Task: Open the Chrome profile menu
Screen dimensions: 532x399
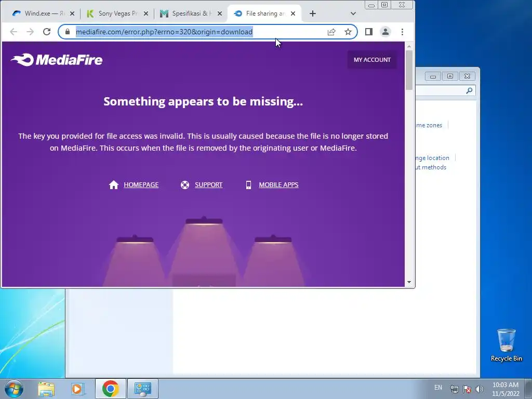Action: (x=385, y=32)
